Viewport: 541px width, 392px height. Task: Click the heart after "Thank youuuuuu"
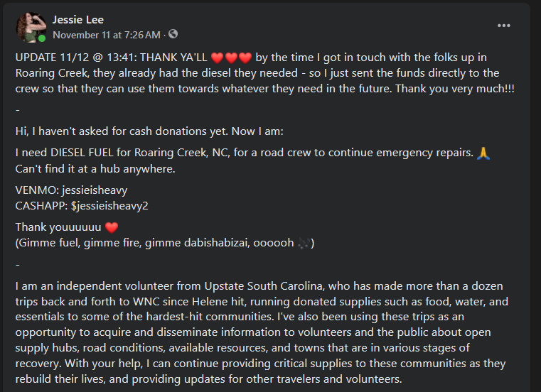click(x=111, y=227)
